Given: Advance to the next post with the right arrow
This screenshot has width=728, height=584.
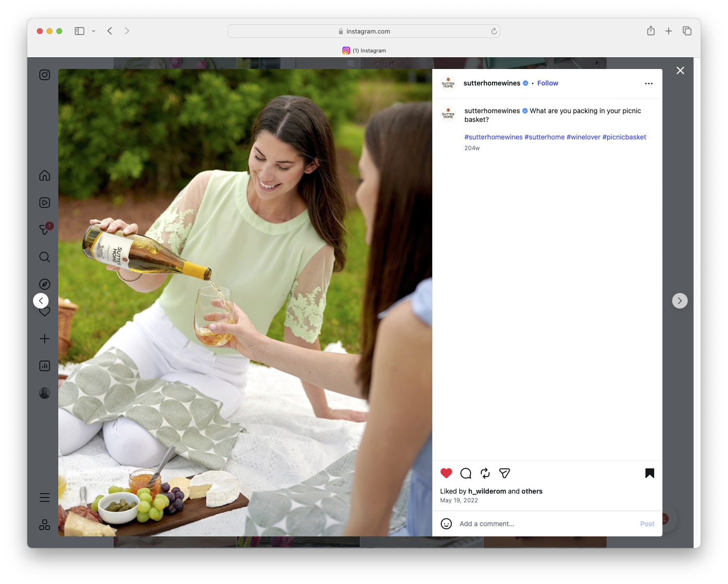Looking at the screenshot, I should (x=679, y=300).
